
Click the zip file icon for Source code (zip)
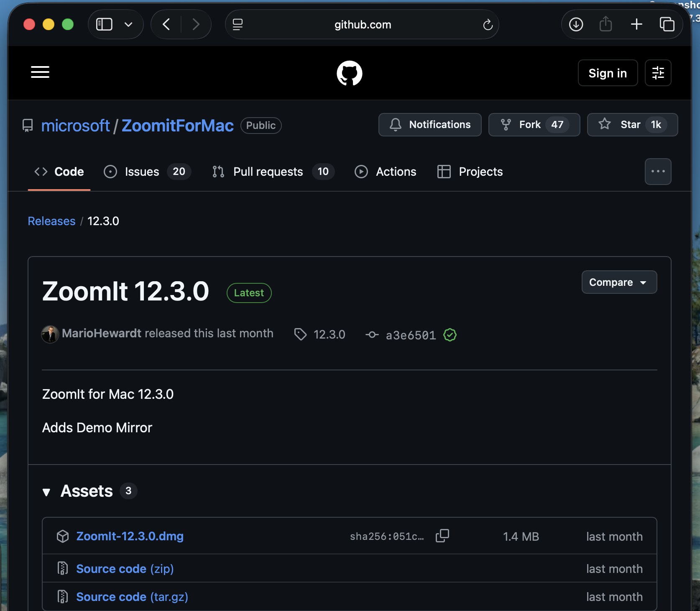tap(63, 568)
